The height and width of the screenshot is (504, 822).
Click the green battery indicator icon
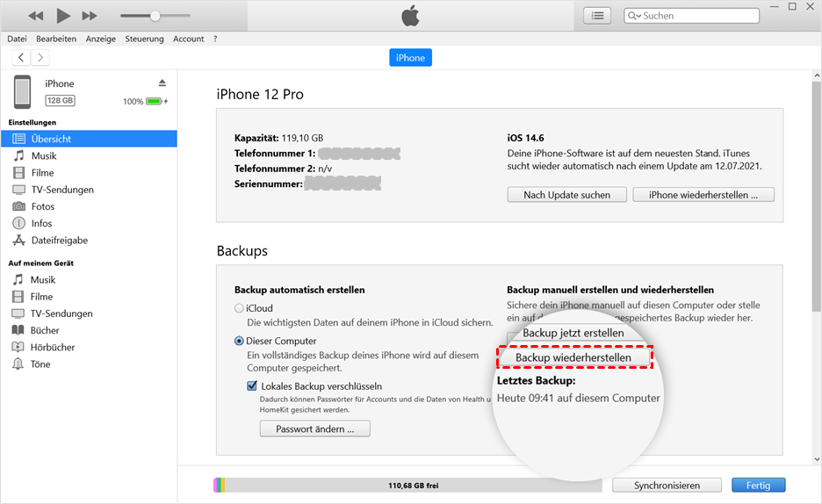click(x=155, y=101)
